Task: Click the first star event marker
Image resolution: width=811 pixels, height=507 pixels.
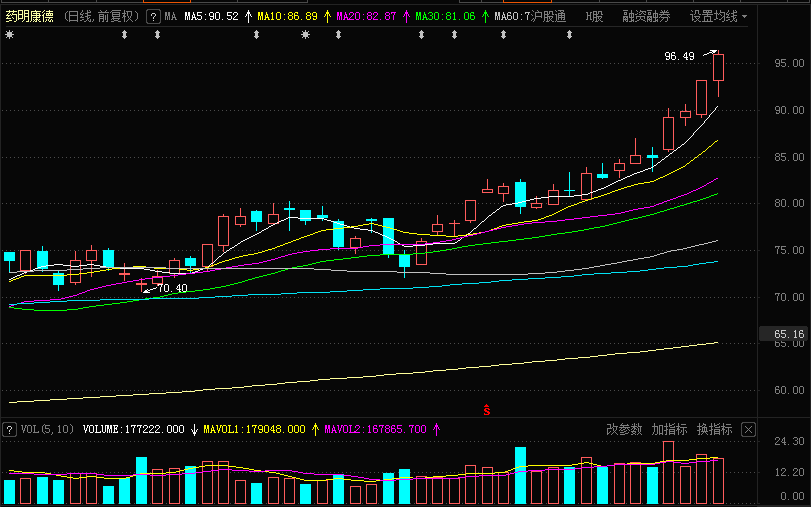Action: [9, 35]
